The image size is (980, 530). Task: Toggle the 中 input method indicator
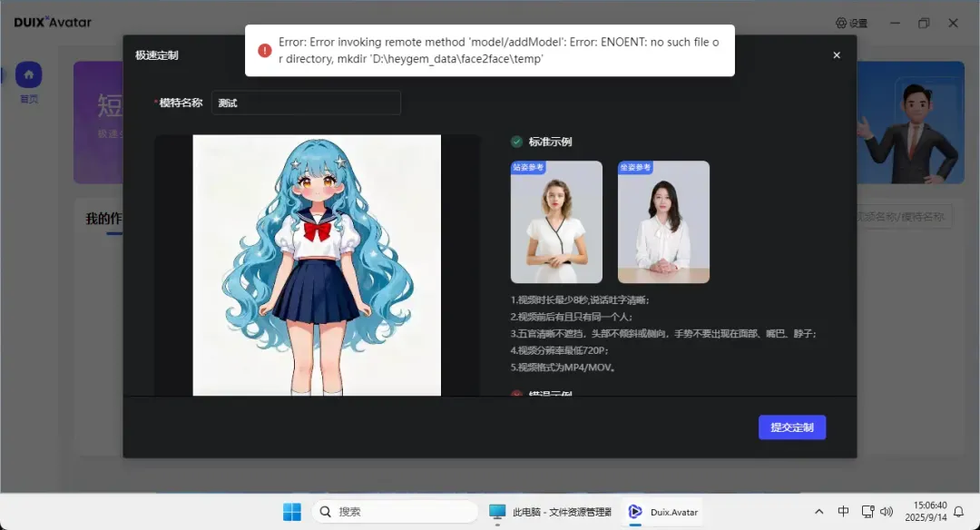(x=843, y=512)
